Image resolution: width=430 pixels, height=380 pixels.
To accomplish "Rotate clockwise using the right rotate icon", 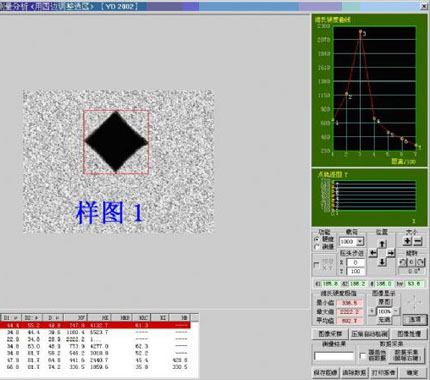I will [x=420, y=262].
